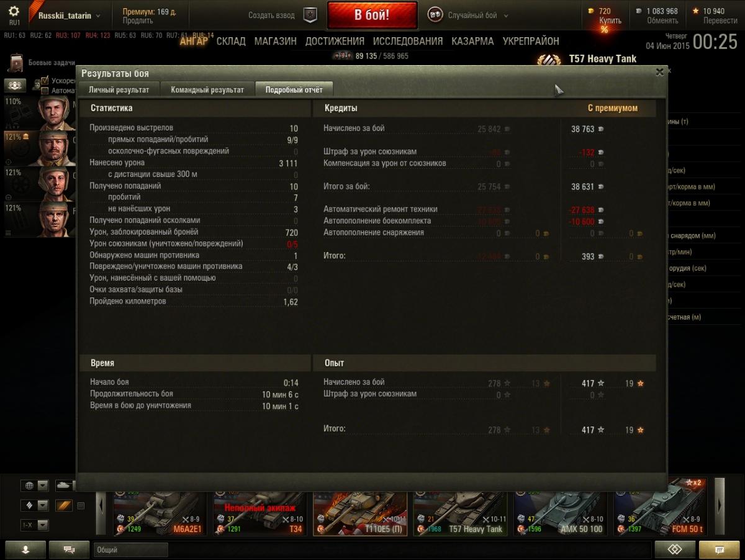Select the T34 tank in carousel
The height and width of the screenshot is (560, 745).
tap(260, 512)
